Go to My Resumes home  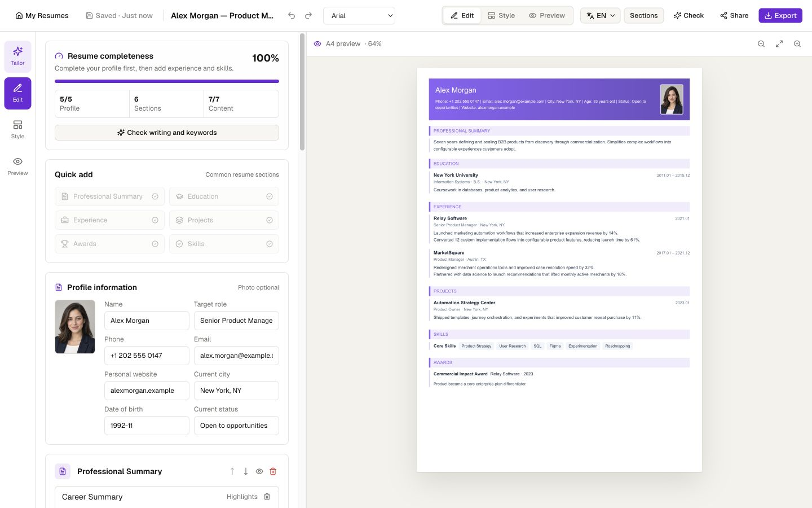[42, 16]
